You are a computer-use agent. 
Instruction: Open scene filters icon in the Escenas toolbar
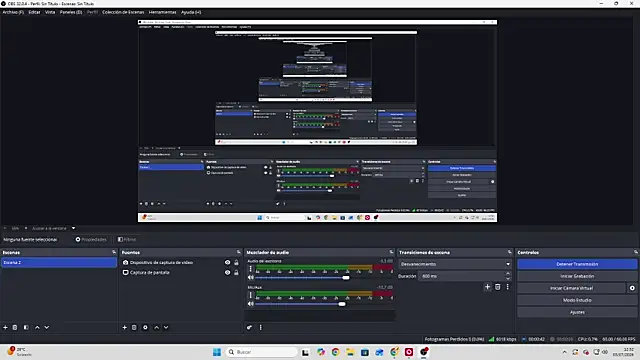click(26, 327)
